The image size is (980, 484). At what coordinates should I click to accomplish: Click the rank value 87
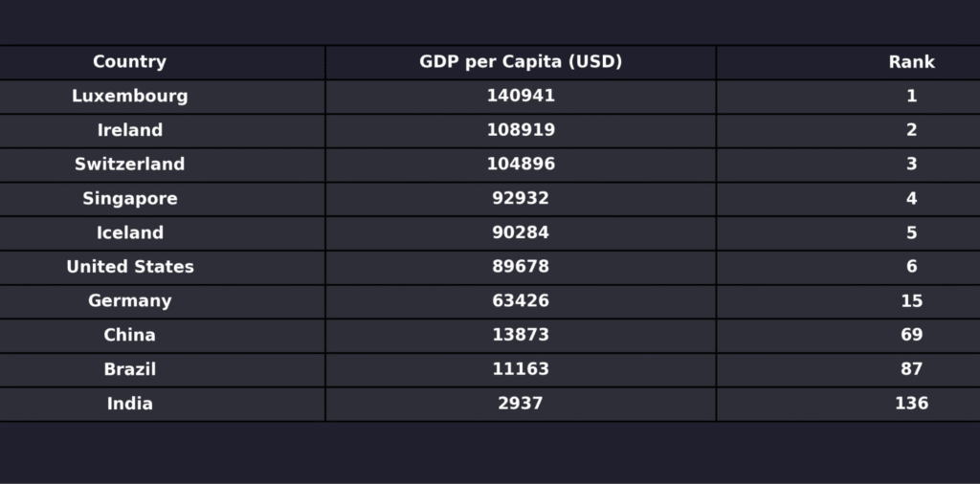click(x=911, y=369)
